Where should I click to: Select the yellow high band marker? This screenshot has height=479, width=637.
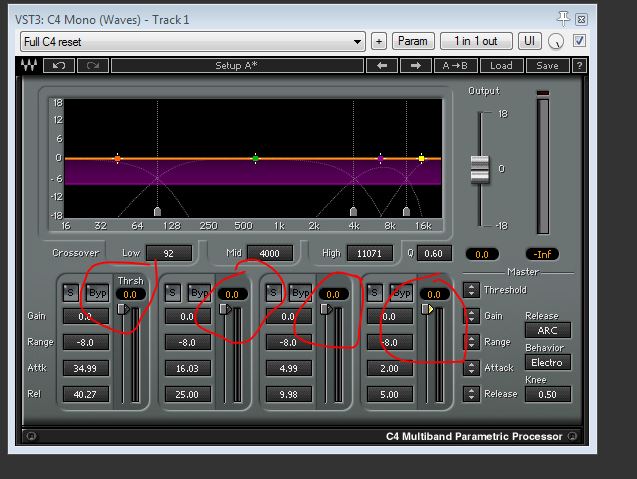[421, 158]
